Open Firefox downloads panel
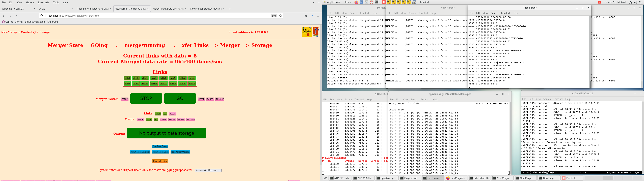 (x=312, y=16)
